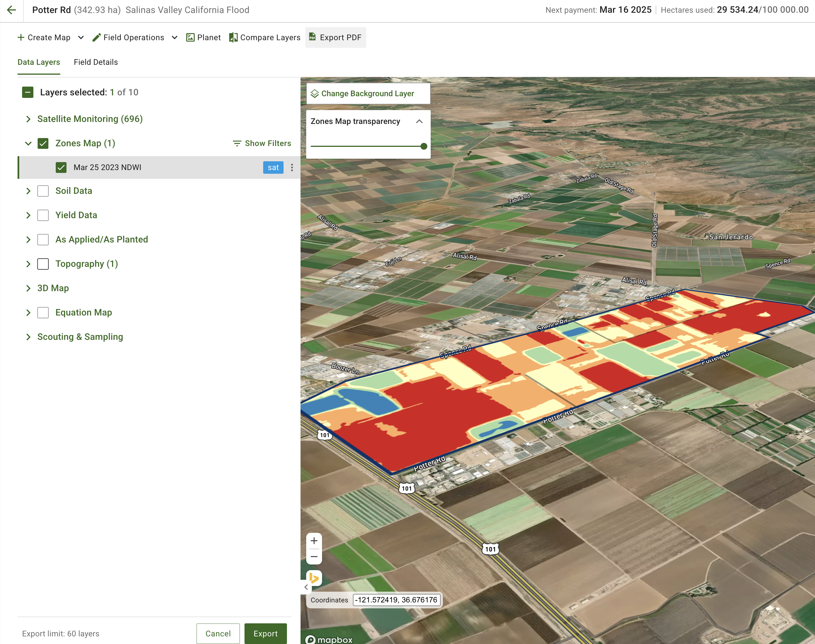Expand the Satellite Monitoring (696) group
Image resolution: width=815 pixels, height=644 pixels.
pyautogui.click(x=28, y=119)
